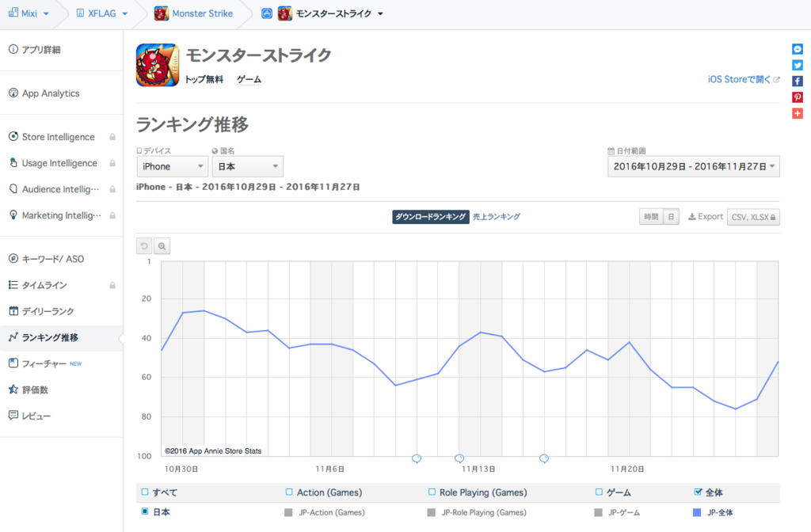Expand the モンスターストライク breadcrumb dropdown
Screen dimensions: 811x532
(380, 14)
